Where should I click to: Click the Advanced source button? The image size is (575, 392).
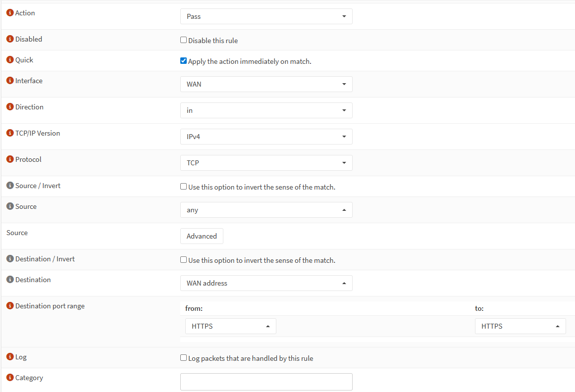click(x=202, y=236)
